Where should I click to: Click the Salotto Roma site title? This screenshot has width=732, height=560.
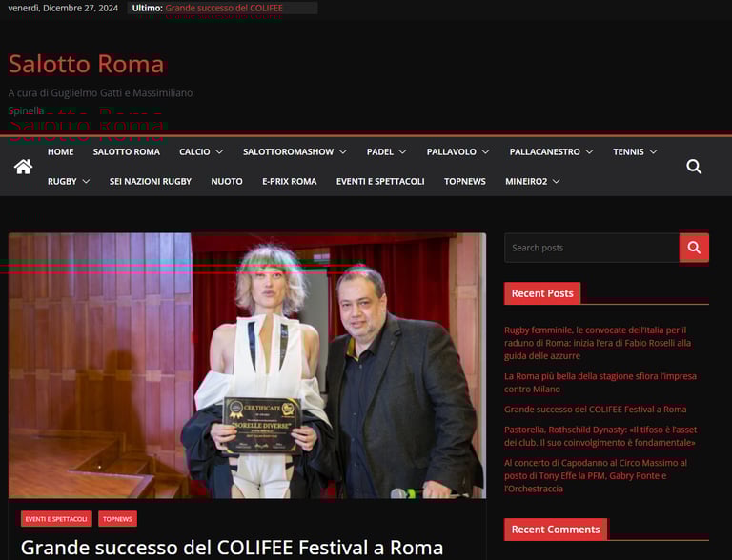pos(87,64)
